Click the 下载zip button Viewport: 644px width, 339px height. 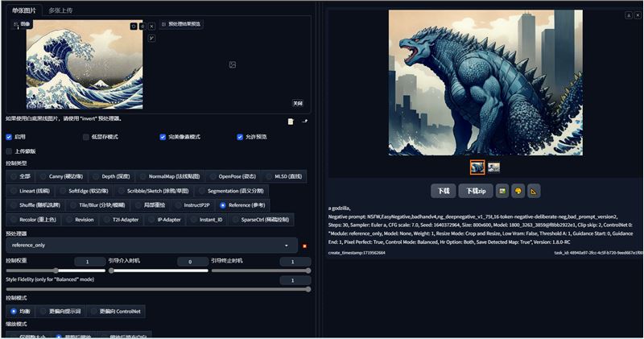476,191
